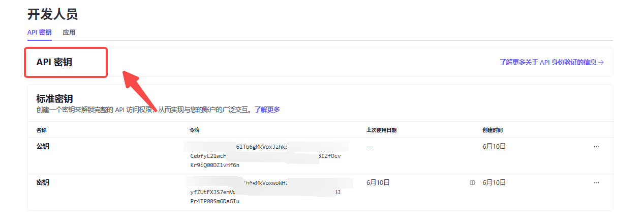This screenshot has height=217, width=644.
Task: Click the 标准密钥 section heading
Action: pos(55,99)
